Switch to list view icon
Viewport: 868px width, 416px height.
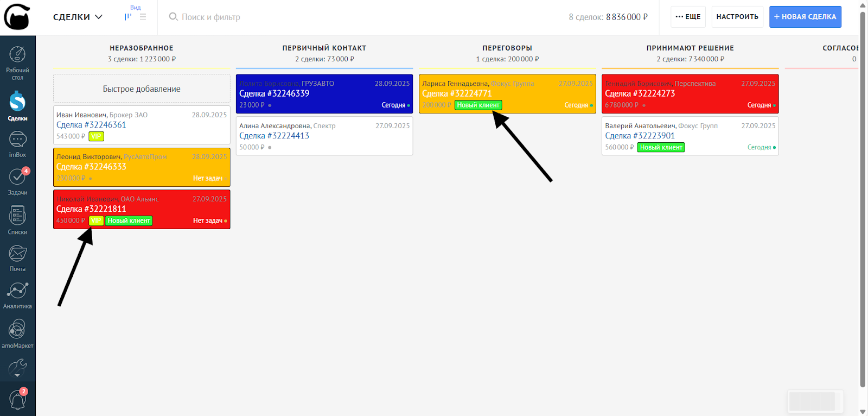point(143,17)
